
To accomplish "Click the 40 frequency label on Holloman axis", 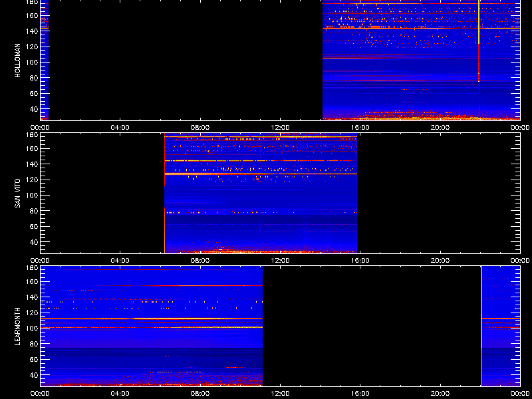I will point(34,109).
